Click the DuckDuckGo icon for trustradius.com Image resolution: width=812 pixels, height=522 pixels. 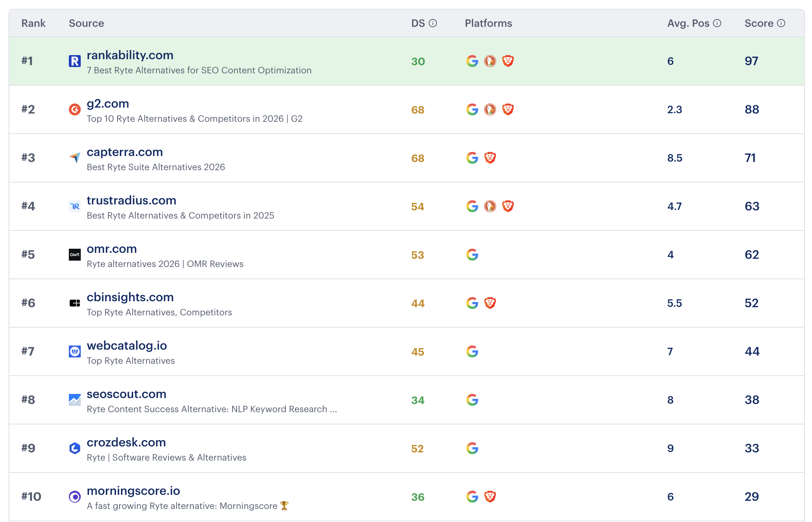[x=490, y=206]
